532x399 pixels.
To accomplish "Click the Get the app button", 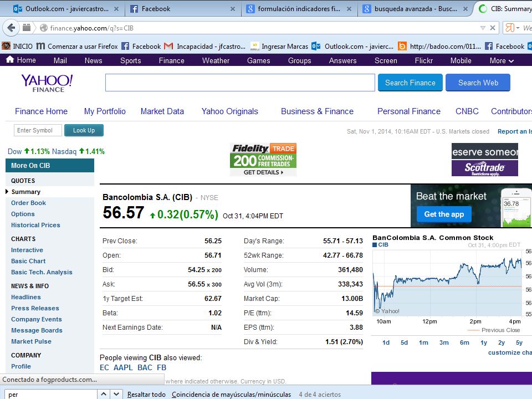I will [x=444, y=214].
